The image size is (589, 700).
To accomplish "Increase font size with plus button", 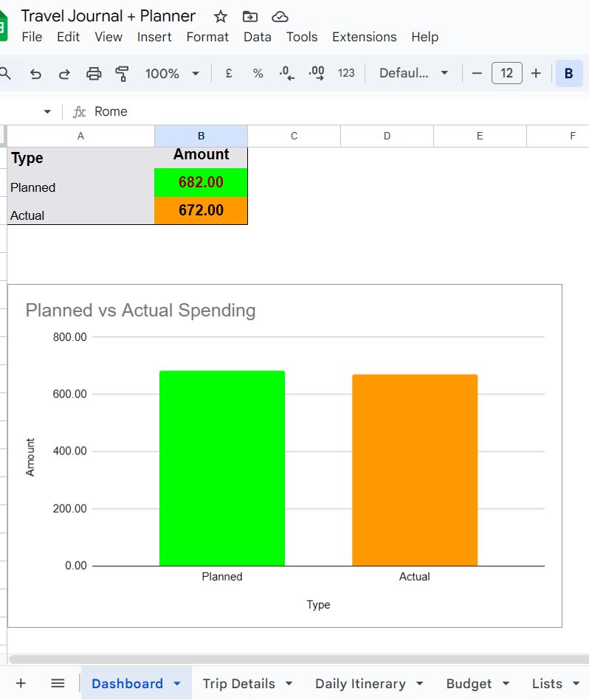I will coord(536,73).
